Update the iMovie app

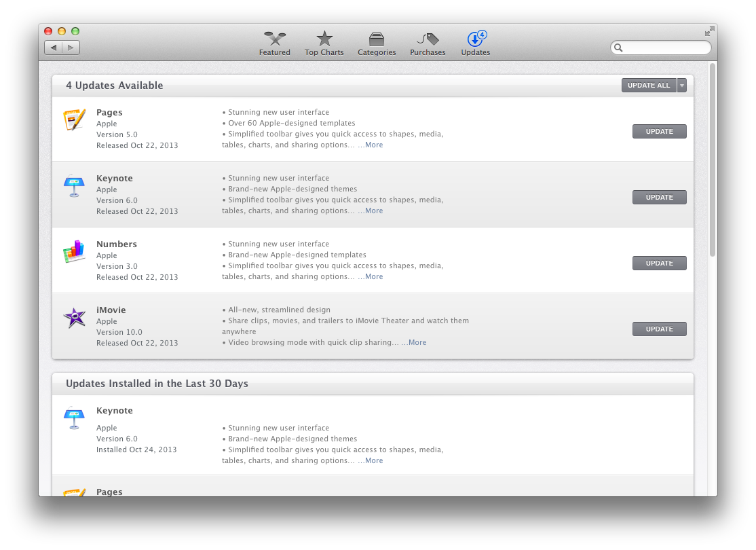pos(660,329)
